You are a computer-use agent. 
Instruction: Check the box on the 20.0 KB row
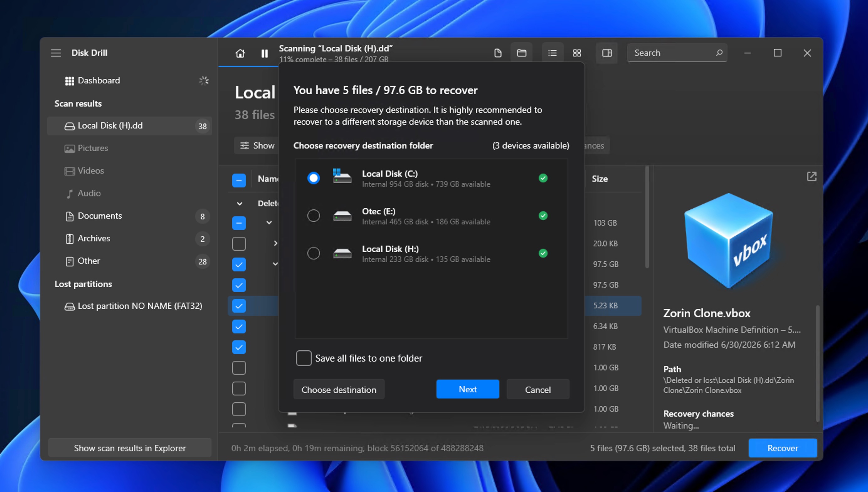[x=239, y=243]
